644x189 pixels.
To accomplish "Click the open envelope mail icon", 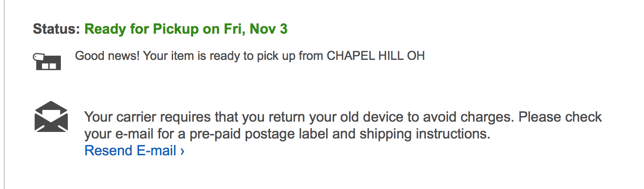I will [51, 116].
